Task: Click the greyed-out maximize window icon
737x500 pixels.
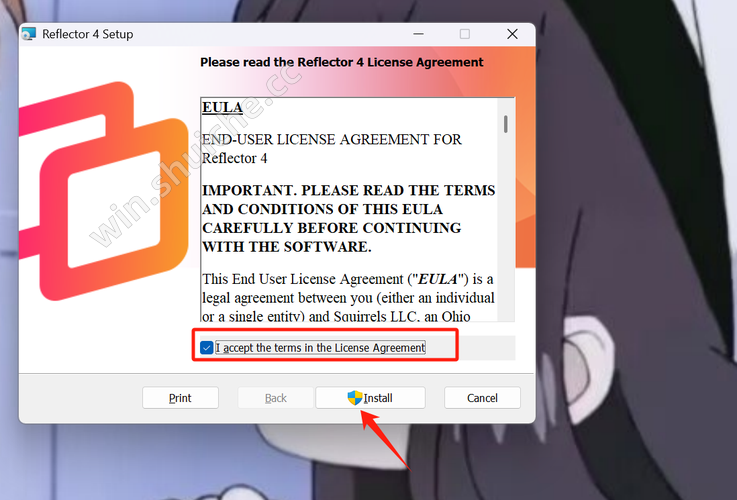Action: (464, 34)
